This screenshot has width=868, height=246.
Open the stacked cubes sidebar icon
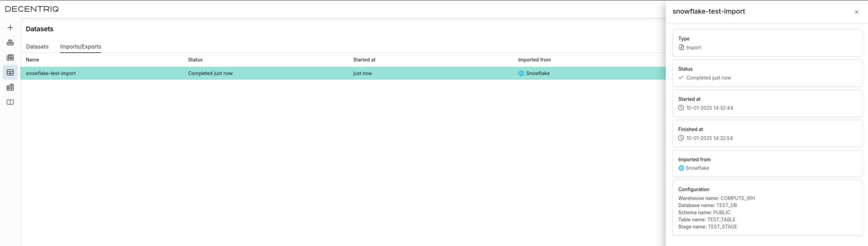[10, 43]
